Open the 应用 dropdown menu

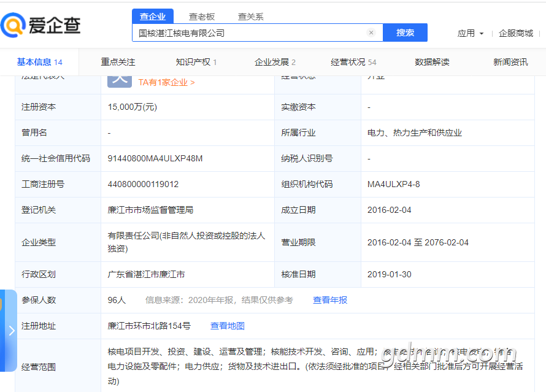point(471,33)
